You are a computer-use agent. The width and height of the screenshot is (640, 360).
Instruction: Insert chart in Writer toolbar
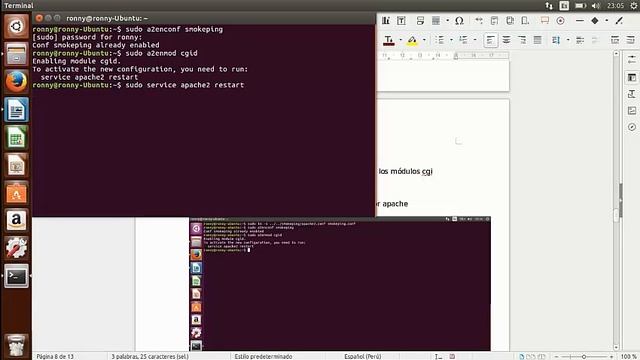[386, 20]
